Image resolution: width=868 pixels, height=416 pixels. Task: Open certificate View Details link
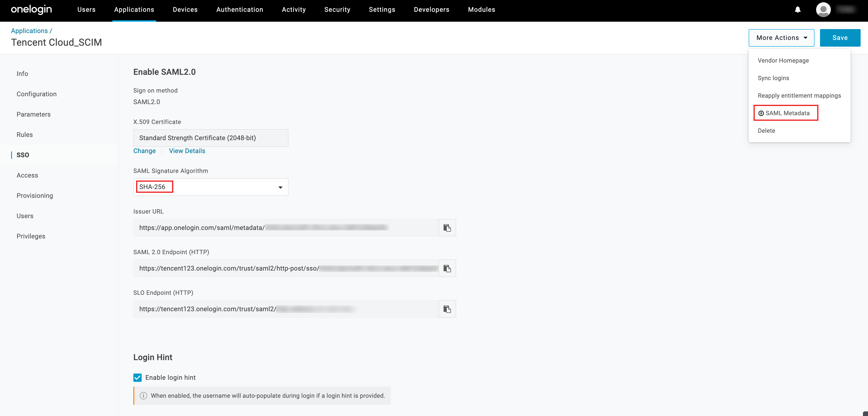(x=187, y=151)
